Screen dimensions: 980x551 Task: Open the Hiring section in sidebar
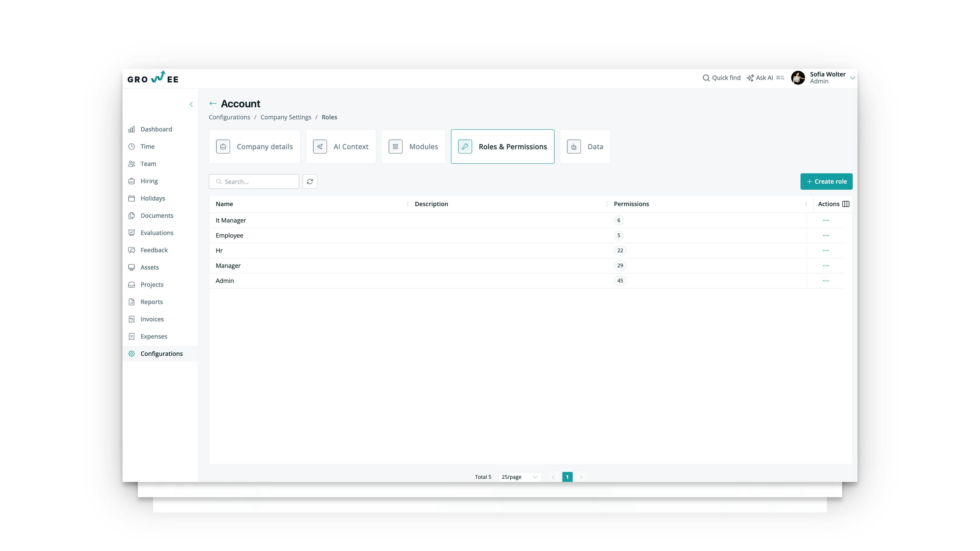pyautogui.click(x=149, y=181)
